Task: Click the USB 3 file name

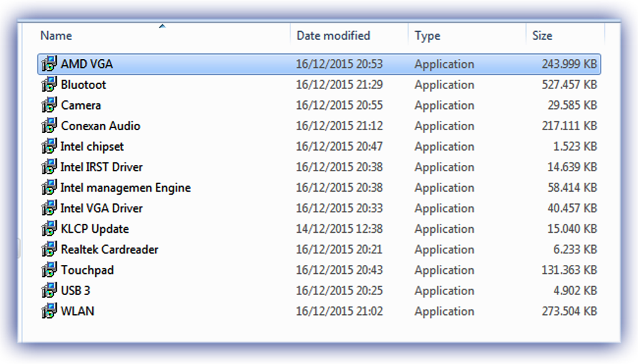Action: coord(76,290)
